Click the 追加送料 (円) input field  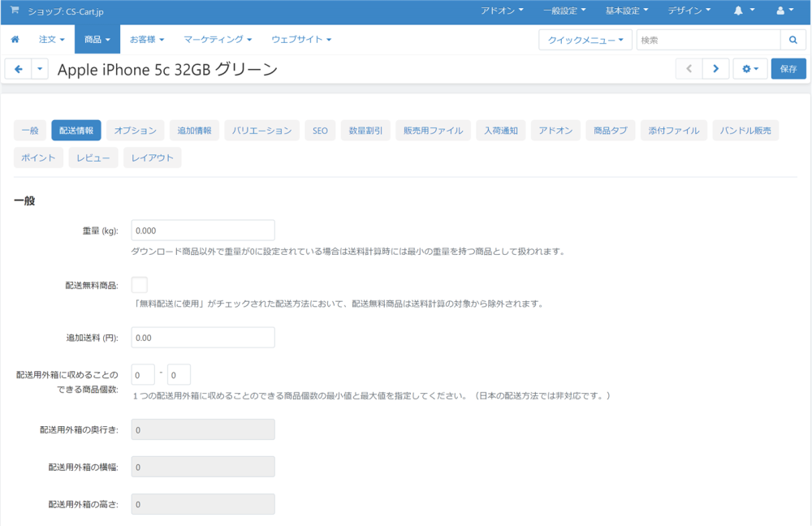[x=203, y=338]
